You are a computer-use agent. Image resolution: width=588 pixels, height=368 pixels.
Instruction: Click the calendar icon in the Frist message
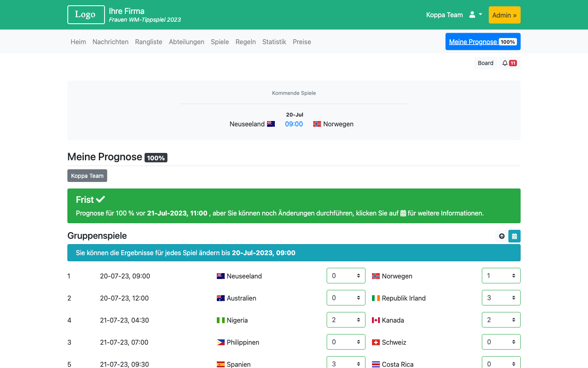pyautogui.click(x=403, y=213)
